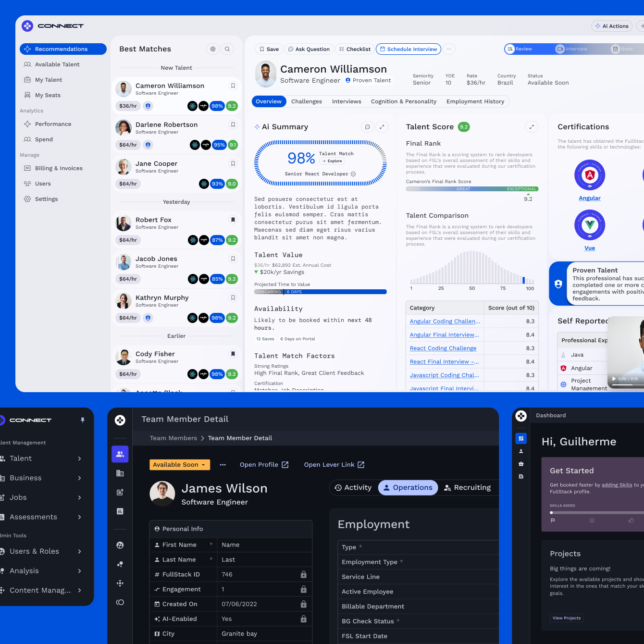
Task: Open Billing & Invoices sidebar item
Action: click(x=63, y=168)
